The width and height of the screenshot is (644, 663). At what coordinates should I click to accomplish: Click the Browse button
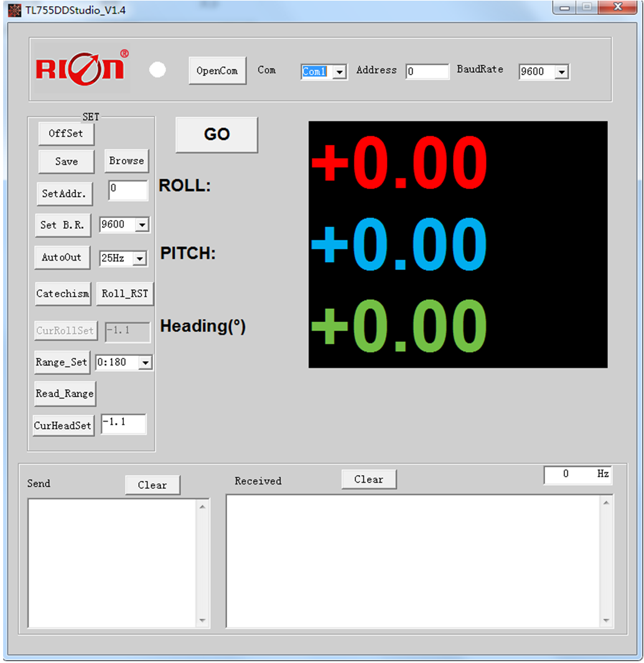126,160
